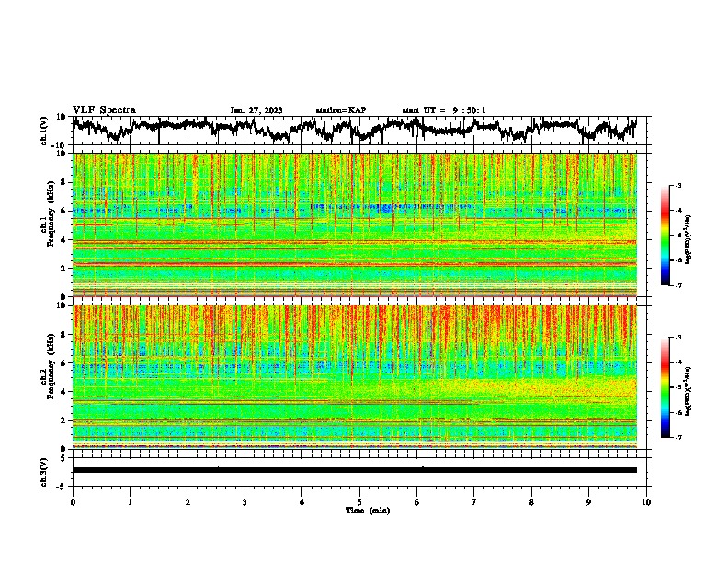This screenshot has width=728, height=563.
Task: Click the "ch.3(V)" axis label
Action: 44,472
